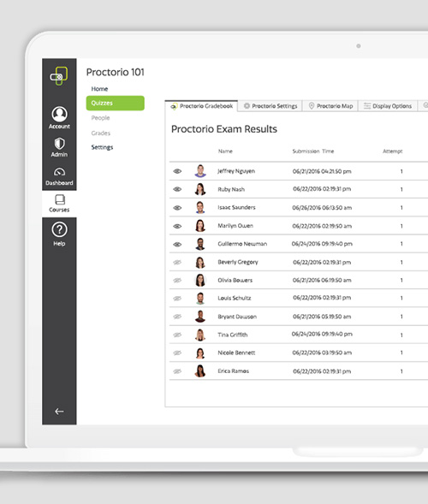
Task: Open the Account sidebar item
Action: pyautogui.click(x=59, y=117)
